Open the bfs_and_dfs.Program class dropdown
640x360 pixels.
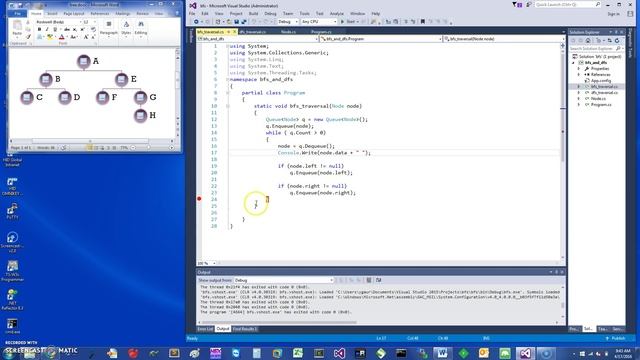(380, 39)
